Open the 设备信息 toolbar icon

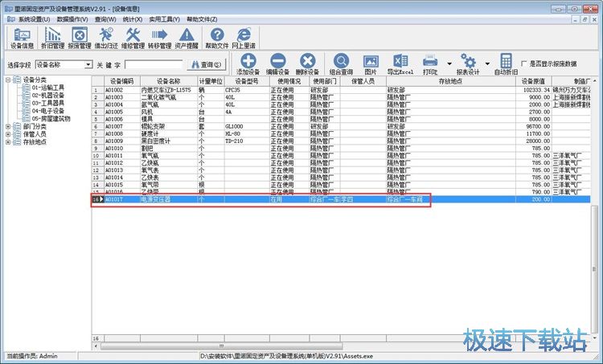pyautogui.click(x=23, y=39)
